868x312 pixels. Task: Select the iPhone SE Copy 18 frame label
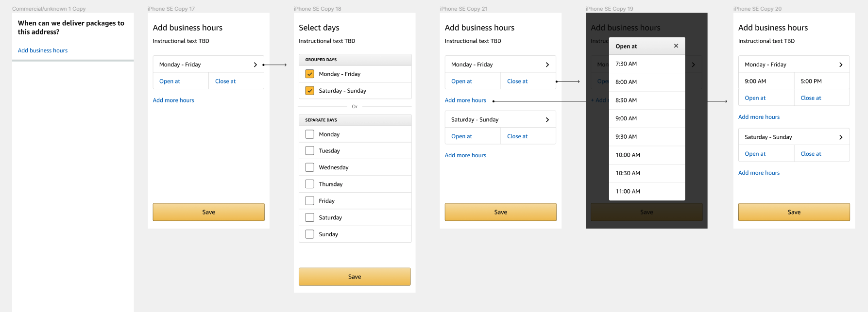tap(317, 9)
